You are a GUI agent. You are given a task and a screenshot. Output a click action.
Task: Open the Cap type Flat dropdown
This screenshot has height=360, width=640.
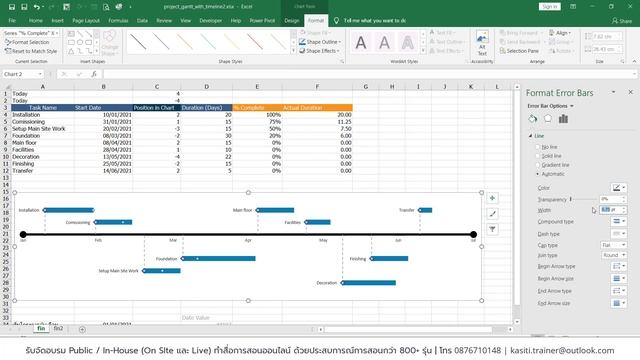point(614,245)
